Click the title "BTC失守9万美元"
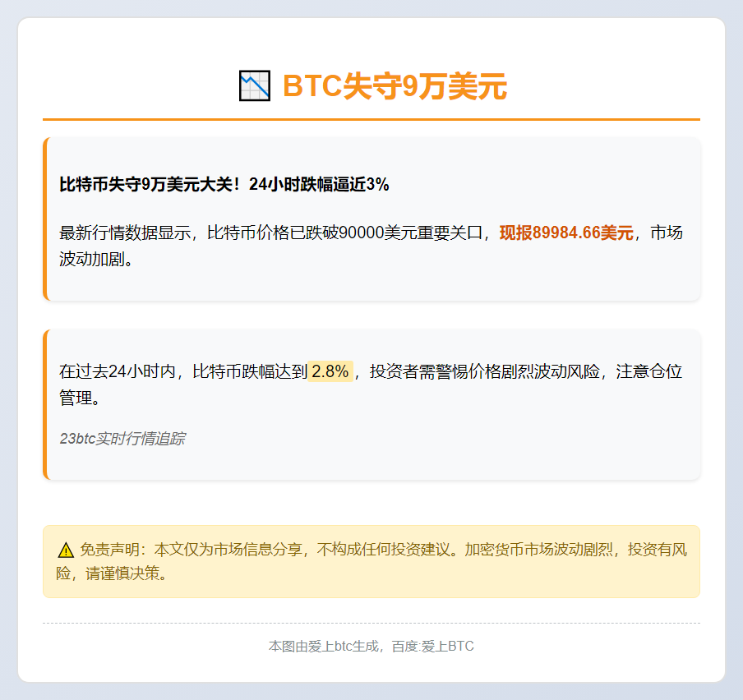This screenshot has height=700, width=743. coord(395,86)
